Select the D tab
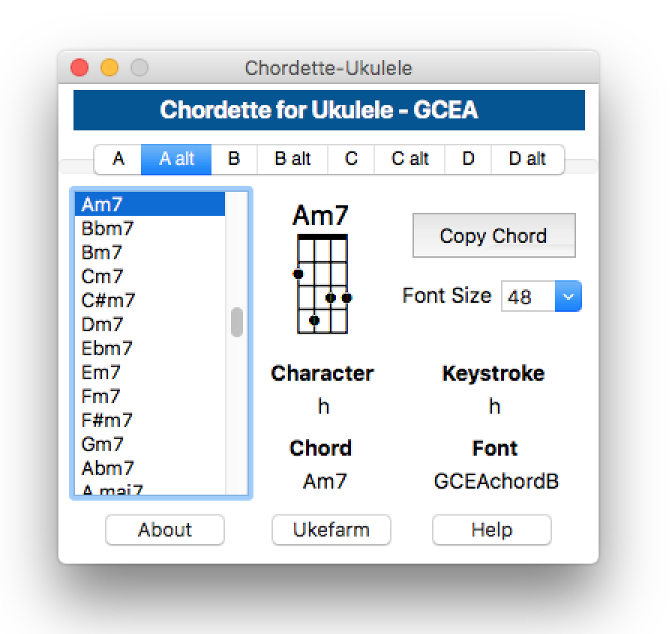 tap(468, 159)
